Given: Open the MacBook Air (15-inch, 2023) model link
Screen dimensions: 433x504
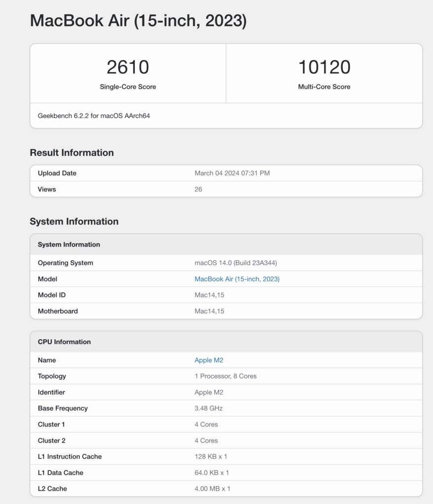Looking at the screenshot, I should click(237, 279).
